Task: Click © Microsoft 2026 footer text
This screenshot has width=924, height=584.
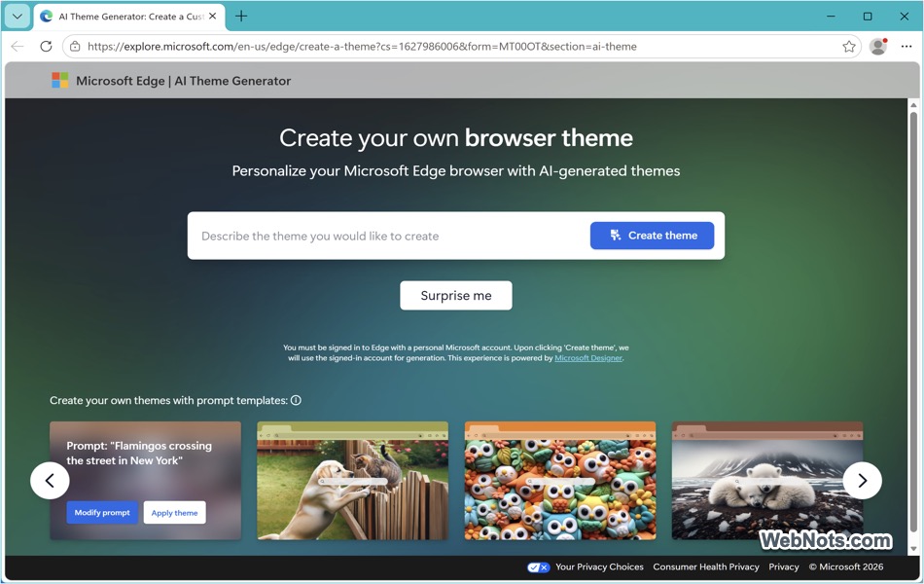Action: tap(846, 566)
